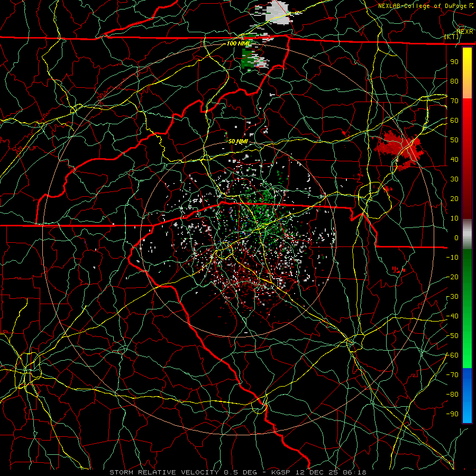Click the 10 value on velocity scale
Image resolution: width=476 pixels, height=476 pixels.
click(x=454, y=218)
